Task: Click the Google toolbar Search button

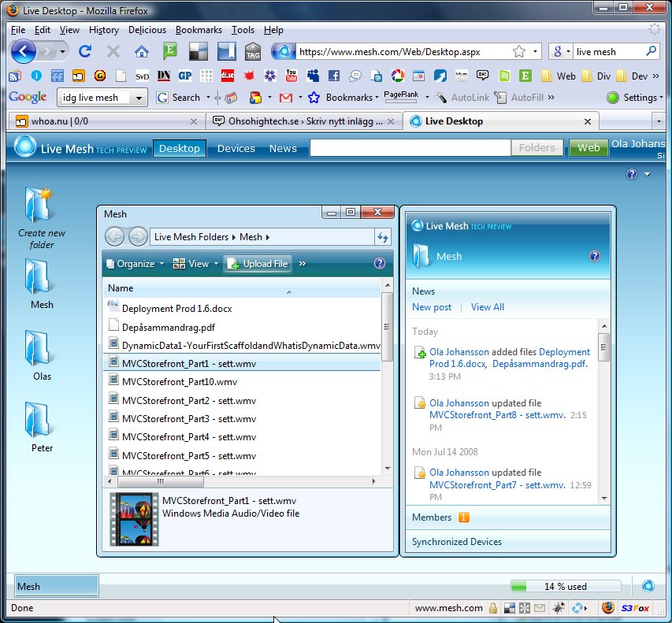Action: click(178, 98)
